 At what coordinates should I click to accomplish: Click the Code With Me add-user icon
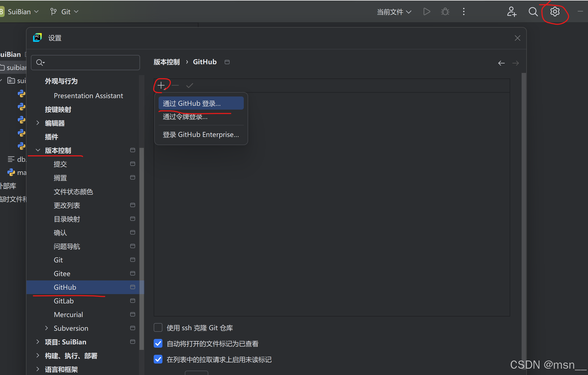tap(512, 11)
